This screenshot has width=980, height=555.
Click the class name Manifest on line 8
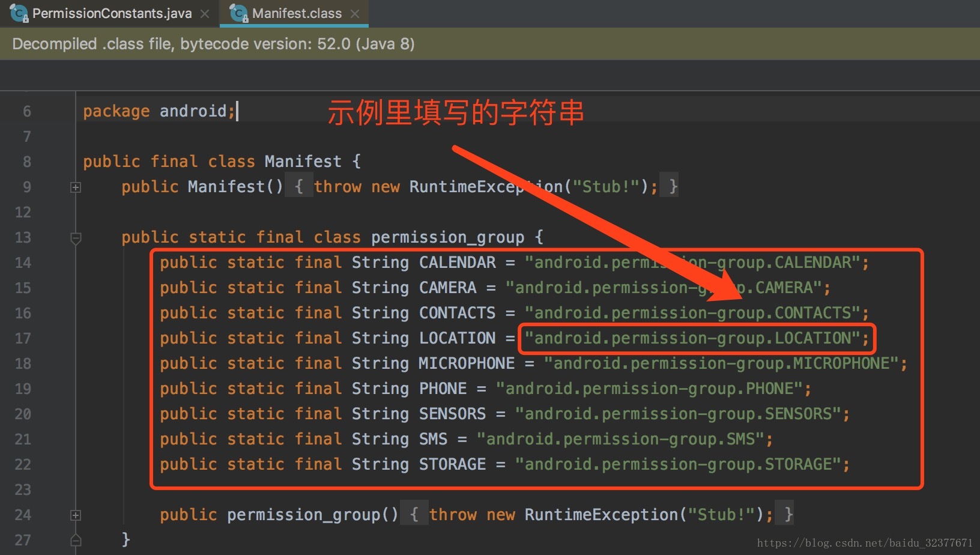(x=303, y=162)
